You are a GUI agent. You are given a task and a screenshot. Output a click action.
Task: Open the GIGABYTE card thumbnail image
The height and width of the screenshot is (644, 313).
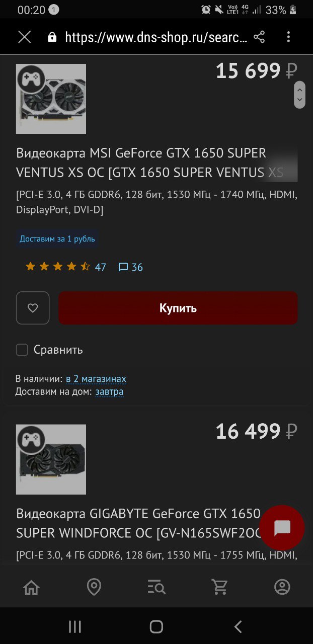click(51, 459)
